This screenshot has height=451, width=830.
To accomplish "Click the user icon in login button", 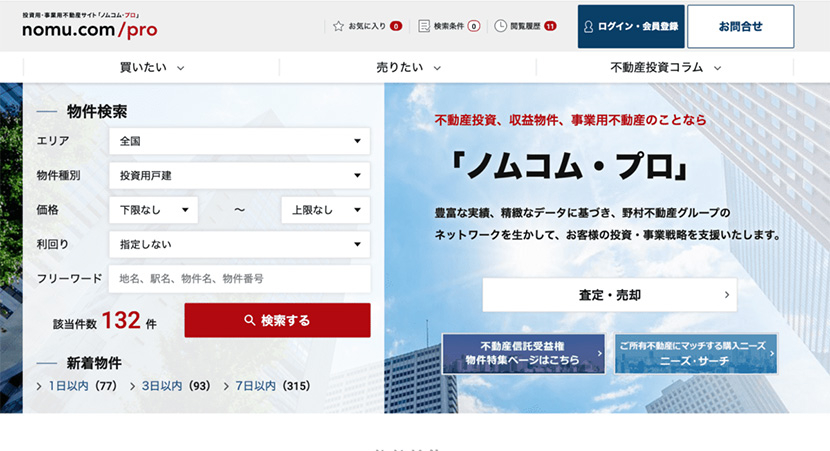I will tap(588, 26).
